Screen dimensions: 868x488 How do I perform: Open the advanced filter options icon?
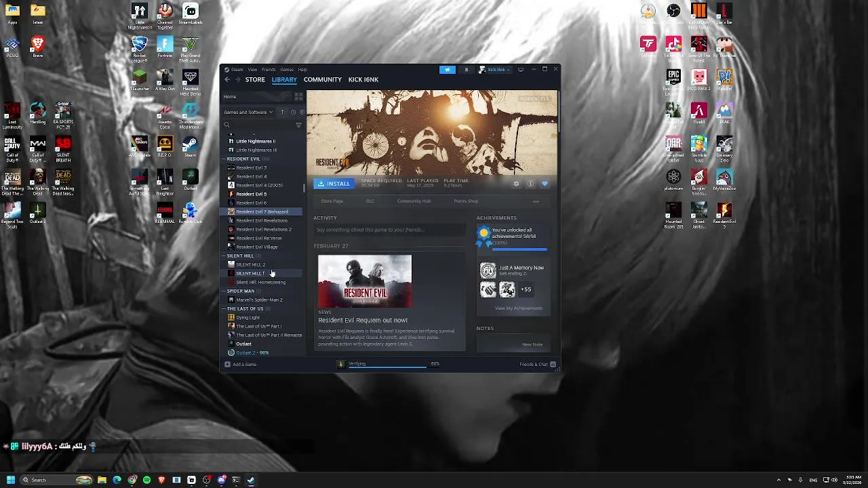tap(298, 125)
